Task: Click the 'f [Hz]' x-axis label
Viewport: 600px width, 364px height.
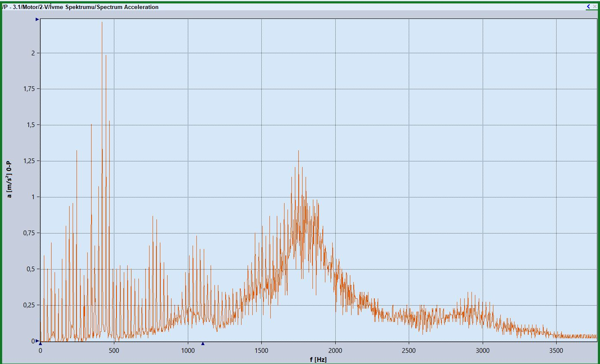Action: pos(318,359)
